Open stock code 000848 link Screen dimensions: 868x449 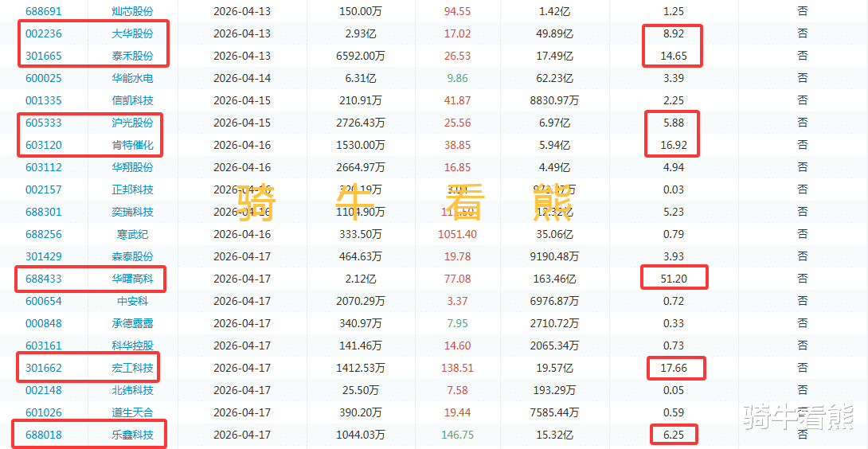[x=44, y=323]
